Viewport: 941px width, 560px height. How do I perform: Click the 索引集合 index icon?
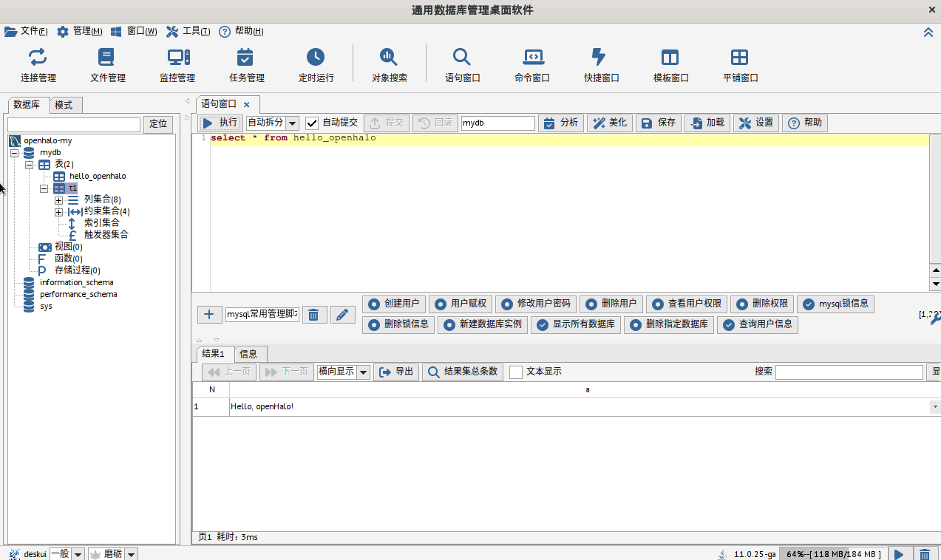(72, 223)
